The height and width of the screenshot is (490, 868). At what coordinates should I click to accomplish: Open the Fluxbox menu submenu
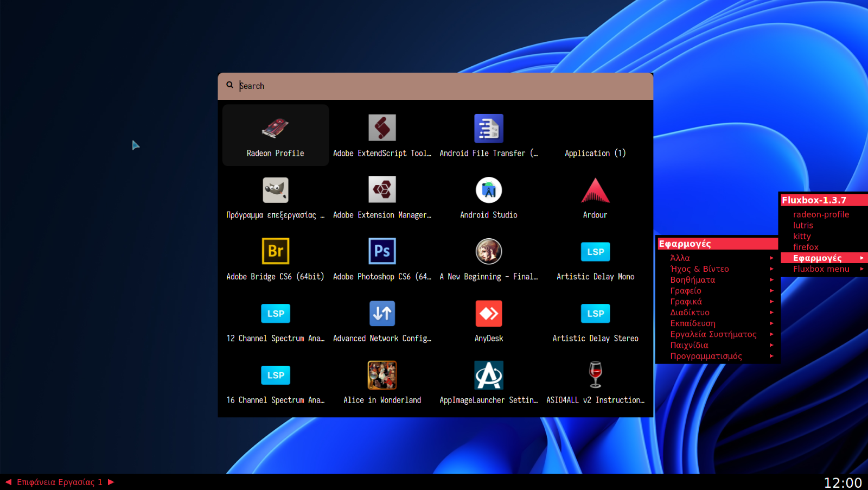pos(824,269)
